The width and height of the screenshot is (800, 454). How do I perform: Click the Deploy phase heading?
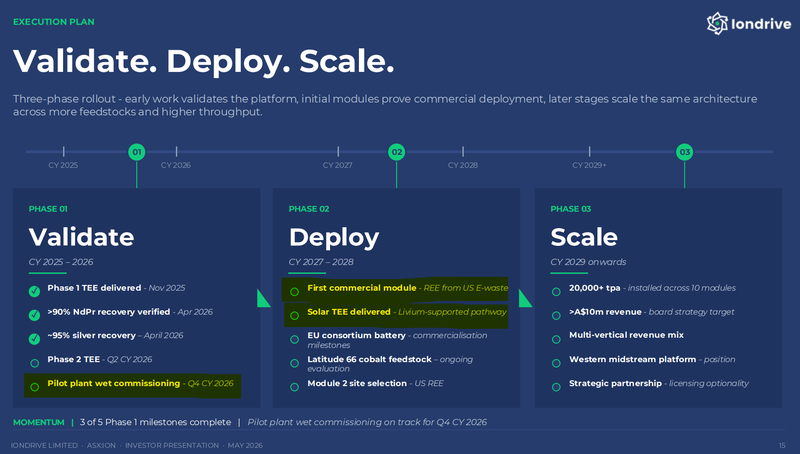pos(334,238)
